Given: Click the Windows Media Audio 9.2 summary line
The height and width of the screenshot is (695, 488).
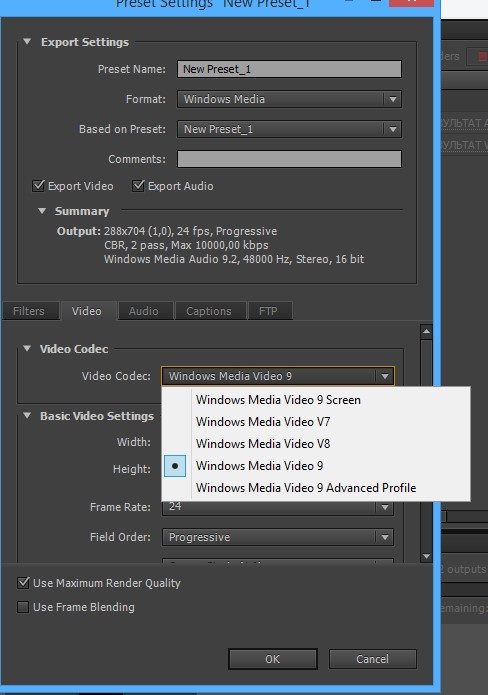Looking at the screenshot, I should coord(234,259).
